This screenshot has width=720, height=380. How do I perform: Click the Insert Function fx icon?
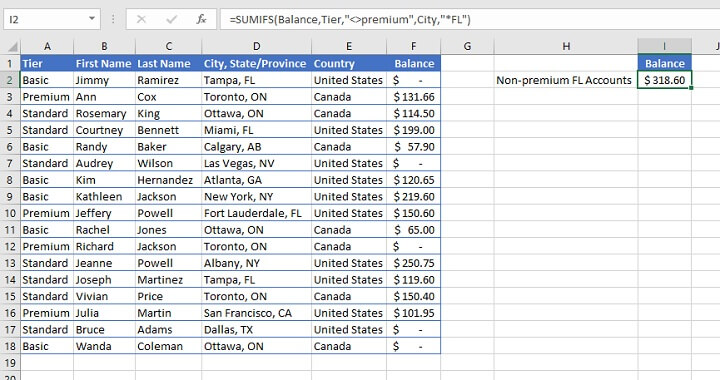pyautogui.click(x=201, y=19)
